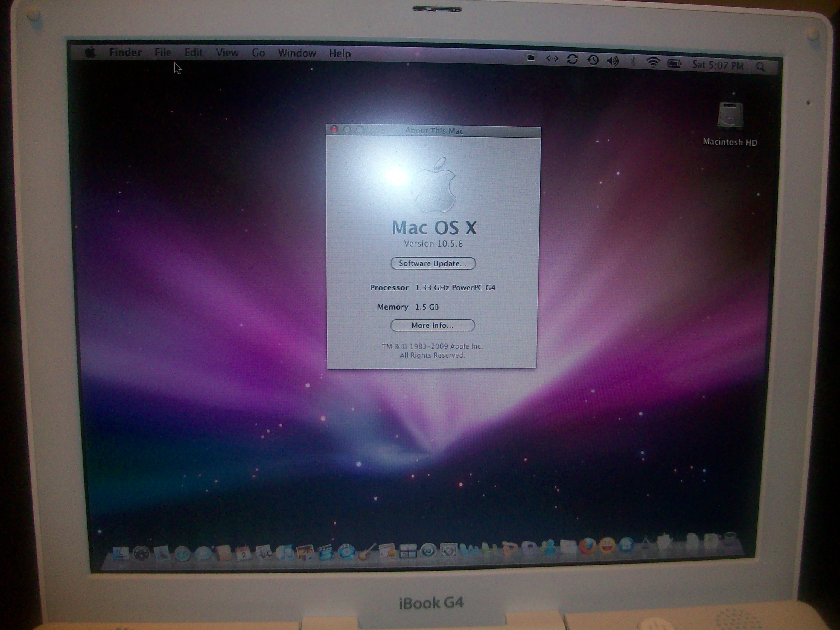Image resolution: width=840 pixels, height=630 pixels.
Task: Click the remote desktop arrows status icon
Action: (552, 59)
